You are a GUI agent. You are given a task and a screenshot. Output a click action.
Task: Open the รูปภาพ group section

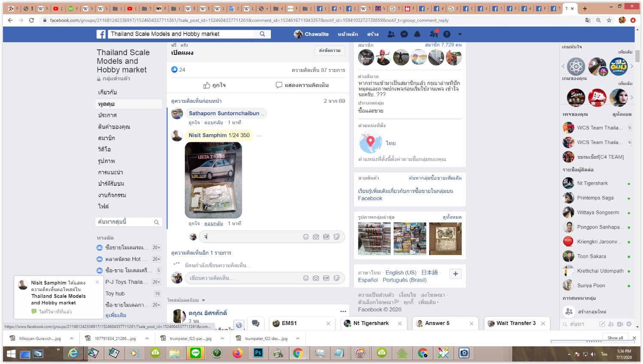coord(106,161)
